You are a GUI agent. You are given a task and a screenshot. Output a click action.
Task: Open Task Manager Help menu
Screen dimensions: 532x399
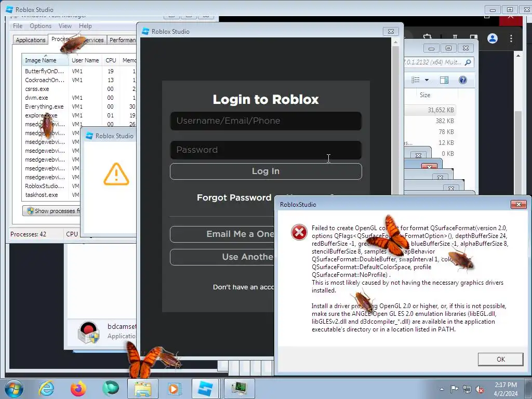tap(85, 26)
